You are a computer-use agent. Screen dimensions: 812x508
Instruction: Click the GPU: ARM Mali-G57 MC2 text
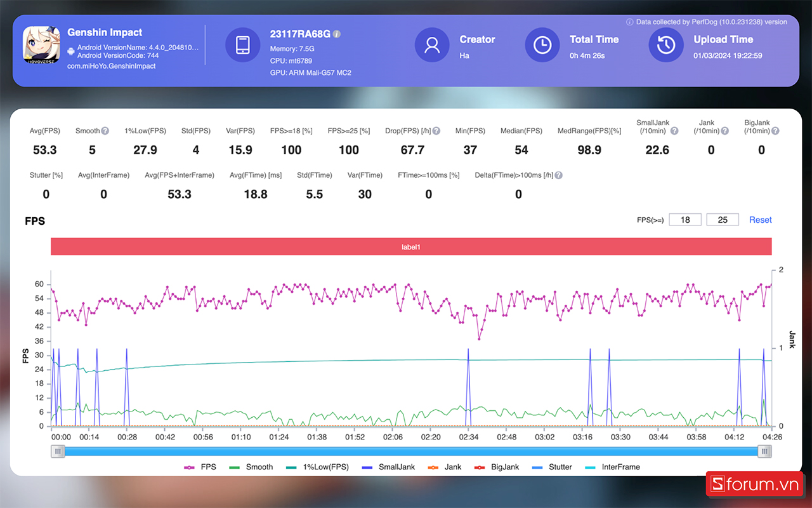coord(311,72)
